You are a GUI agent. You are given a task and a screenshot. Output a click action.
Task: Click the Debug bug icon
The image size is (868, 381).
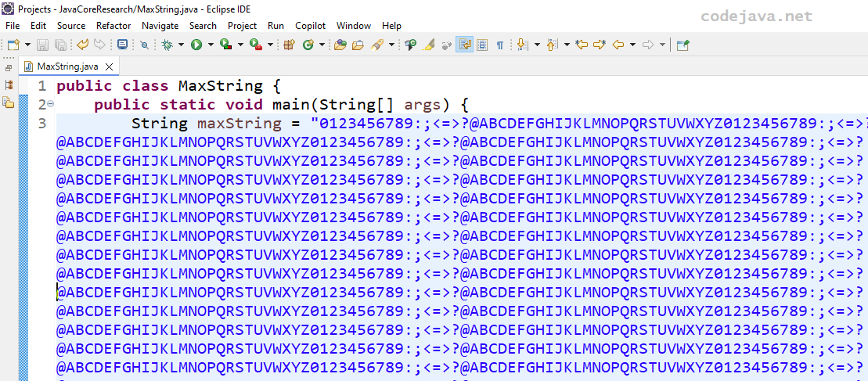click(x=167, y=45)
